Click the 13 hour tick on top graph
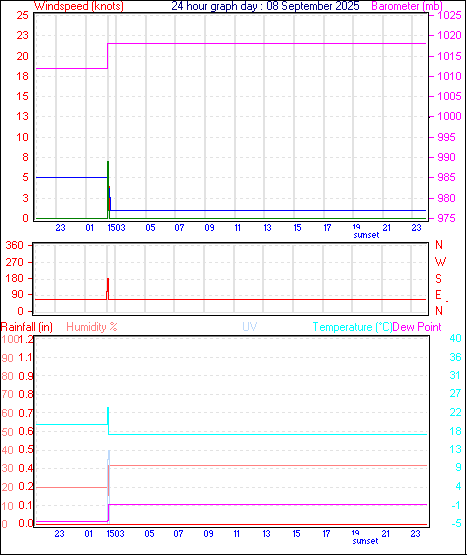The width and height of the screenshot is (467, 559). (x=267, y=227)
